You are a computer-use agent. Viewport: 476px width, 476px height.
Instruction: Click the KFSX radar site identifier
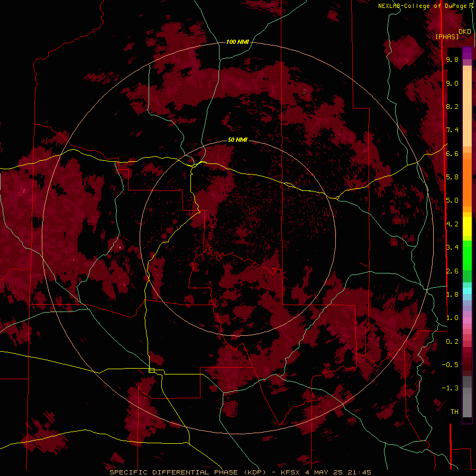click(x=291, y=472)
